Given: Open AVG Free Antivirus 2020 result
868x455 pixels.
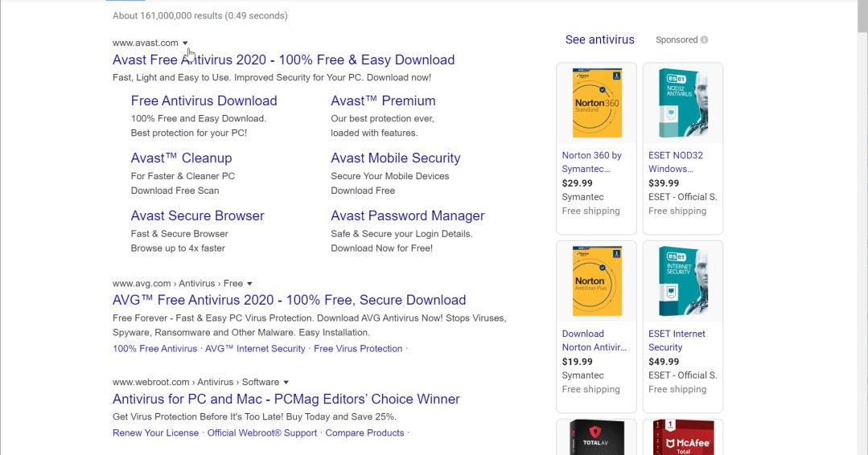Looking at the screenshot, I should tap(289, 300).
